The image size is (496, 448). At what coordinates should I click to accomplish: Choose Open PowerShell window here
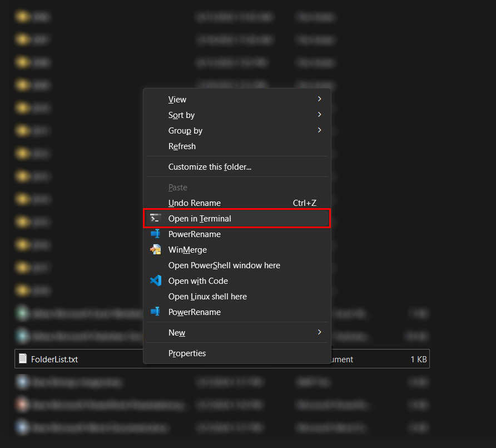(x=224, y=265)
